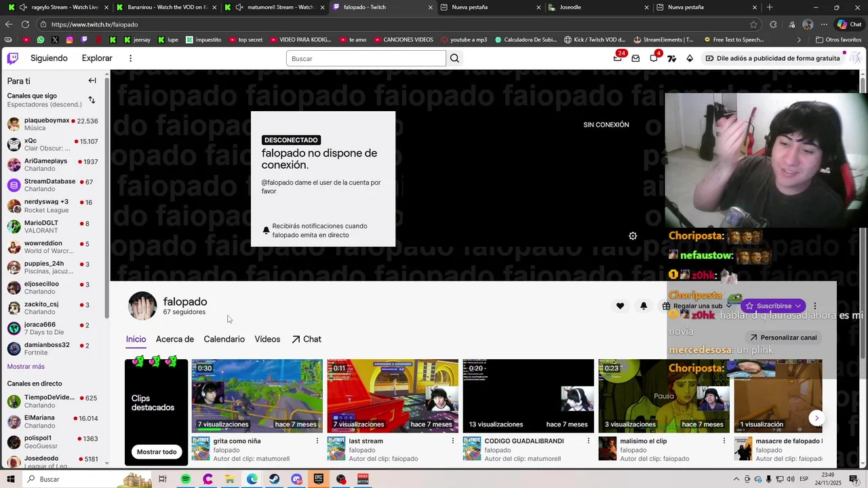Open the Get Bits diamond icon
868x488 pixels.
690,58
